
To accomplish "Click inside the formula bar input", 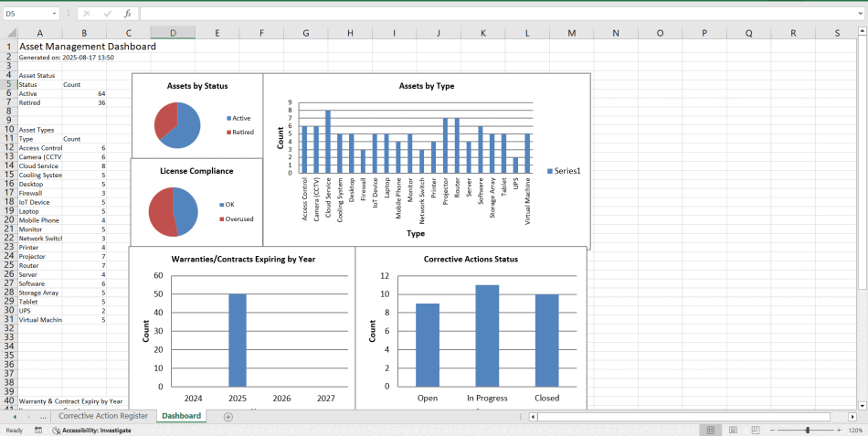I will point(496,14).
